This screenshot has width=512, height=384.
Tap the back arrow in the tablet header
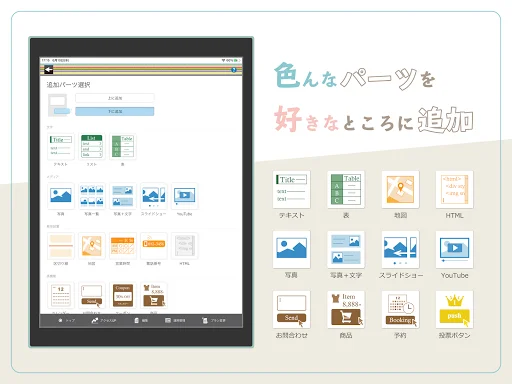point(49,70)
